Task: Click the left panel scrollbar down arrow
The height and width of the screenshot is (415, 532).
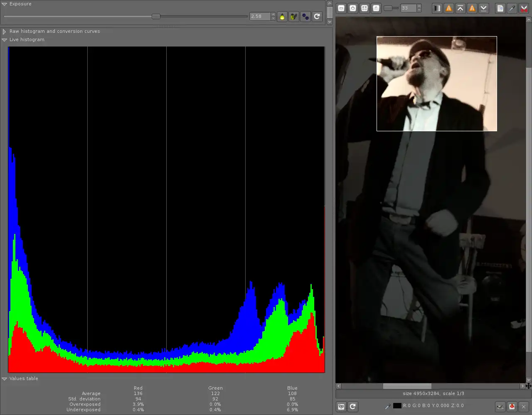Action: pyautogui.click(x=330, y=22)
